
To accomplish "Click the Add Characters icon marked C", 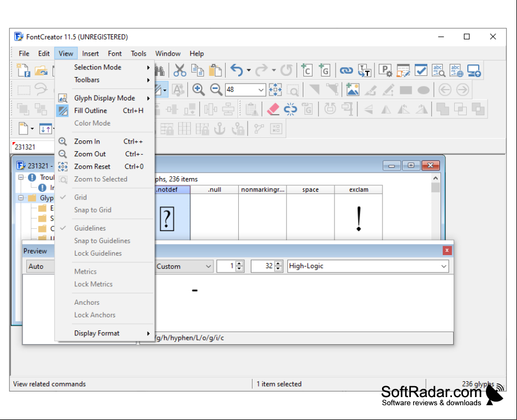I will (x=307, y=70).
